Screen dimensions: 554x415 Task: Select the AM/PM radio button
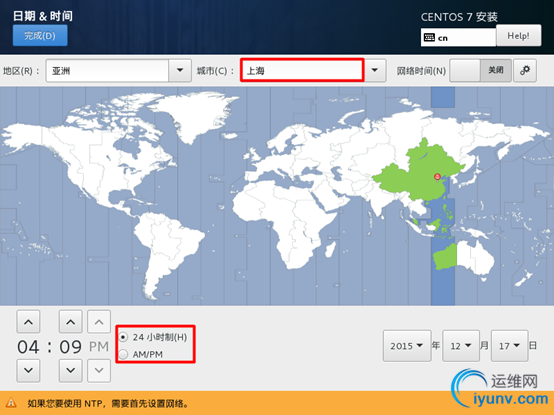point(123,354)
